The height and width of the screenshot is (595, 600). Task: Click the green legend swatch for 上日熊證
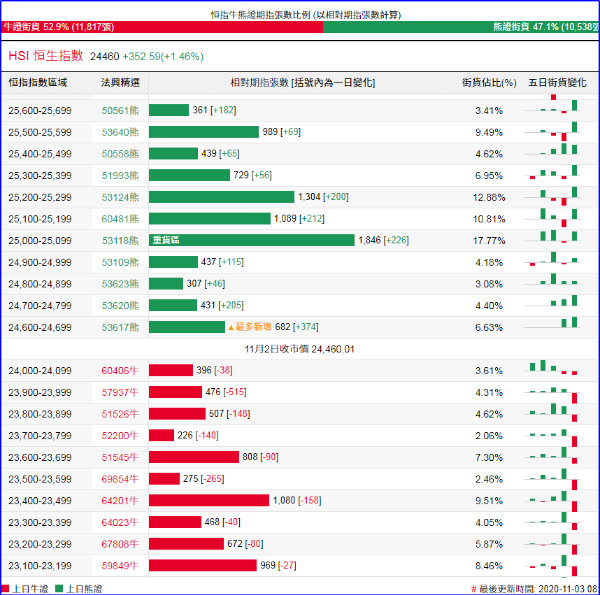59,588
